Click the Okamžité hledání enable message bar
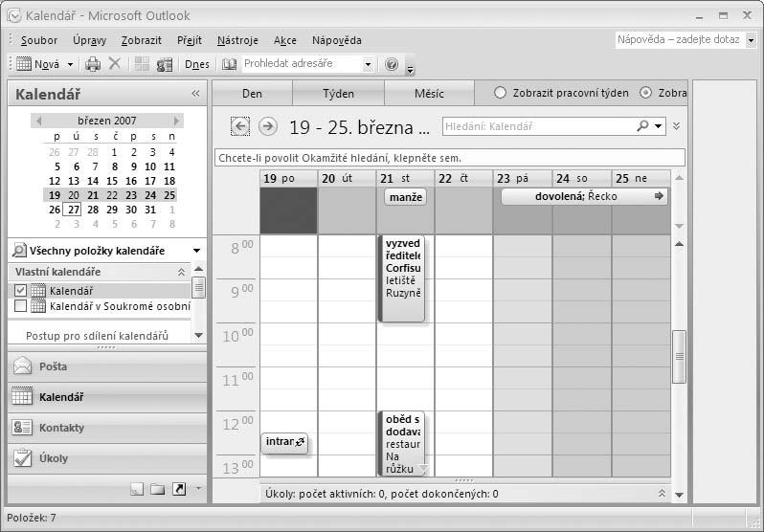This screenshot has height=532, width=764. (450, 158)
